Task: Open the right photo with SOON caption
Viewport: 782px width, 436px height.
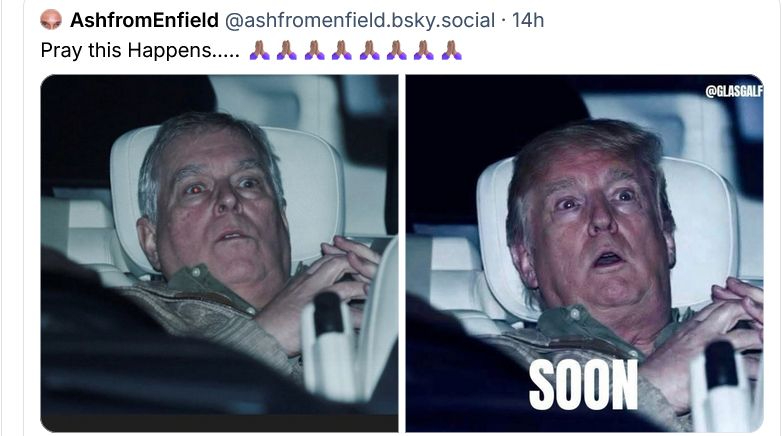Action: tap(585, 253)
